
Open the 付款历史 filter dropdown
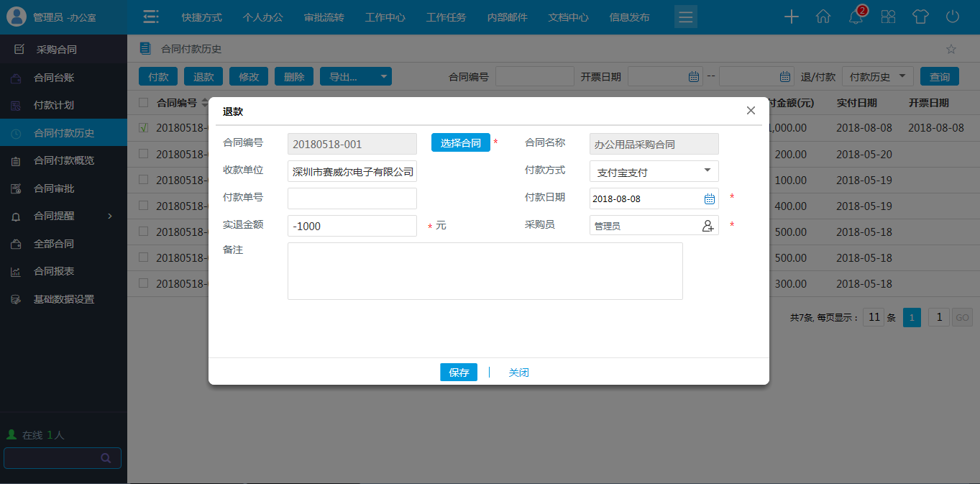(x=876, y=76)
